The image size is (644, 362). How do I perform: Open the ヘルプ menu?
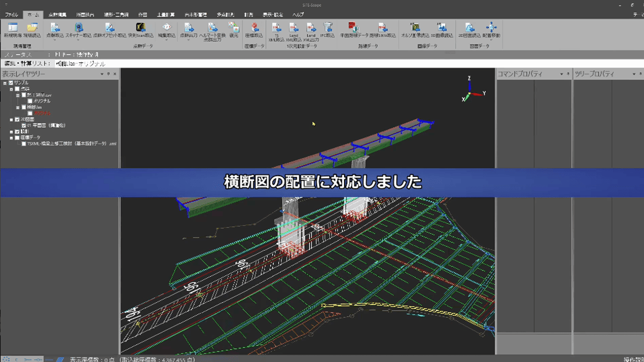[x=298, y=14]
